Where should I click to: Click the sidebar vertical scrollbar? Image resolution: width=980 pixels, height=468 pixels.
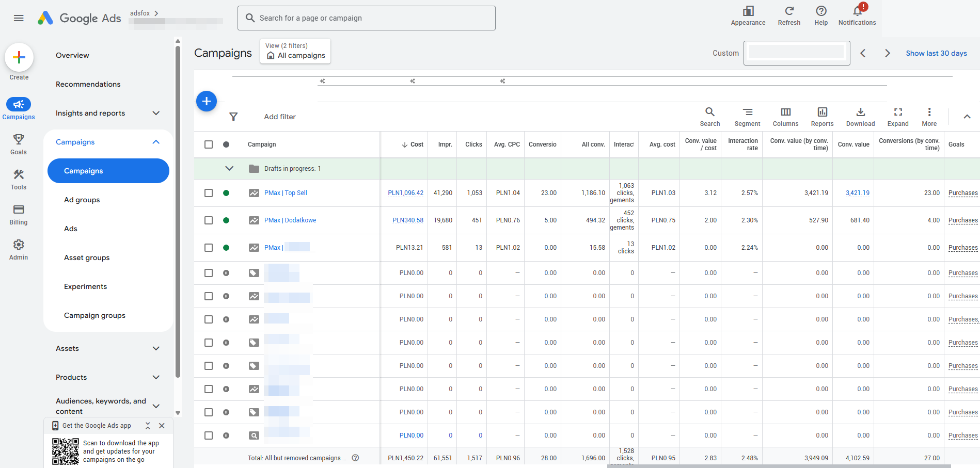(178, 212)
